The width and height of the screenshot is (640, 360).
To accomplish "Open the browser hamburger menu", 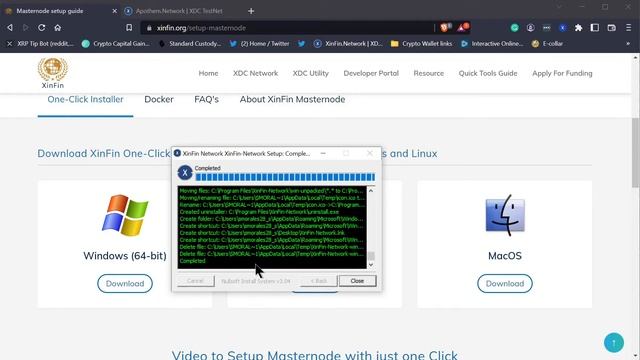I will [629, 28].
